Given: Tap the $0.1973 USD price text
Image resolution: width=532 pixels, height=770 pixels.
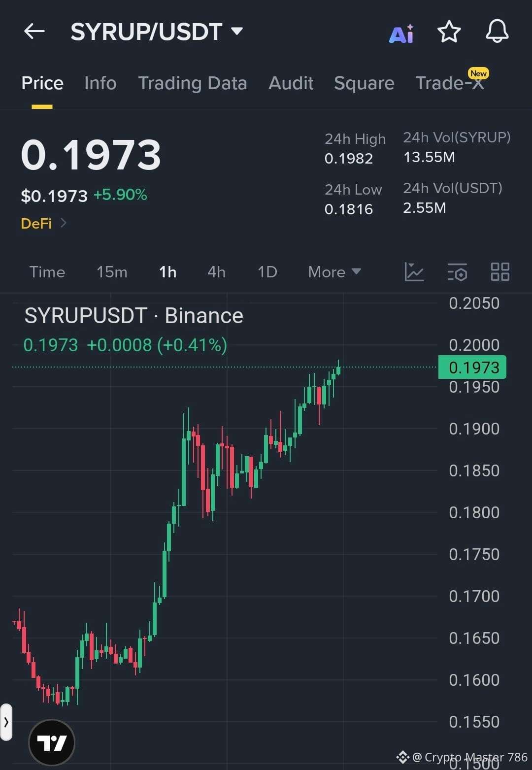Looking at the screenshot, I should click(54, 196).
